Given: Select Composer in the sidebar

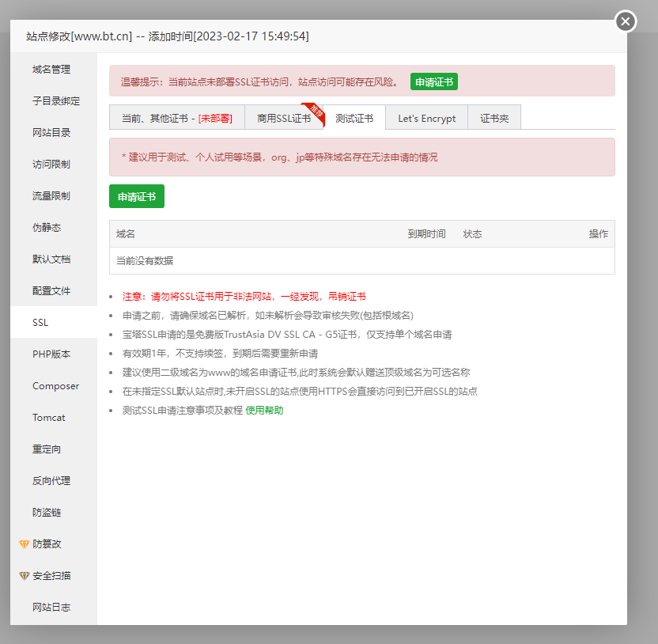Looking at the screenshot, I should (55, 386).
